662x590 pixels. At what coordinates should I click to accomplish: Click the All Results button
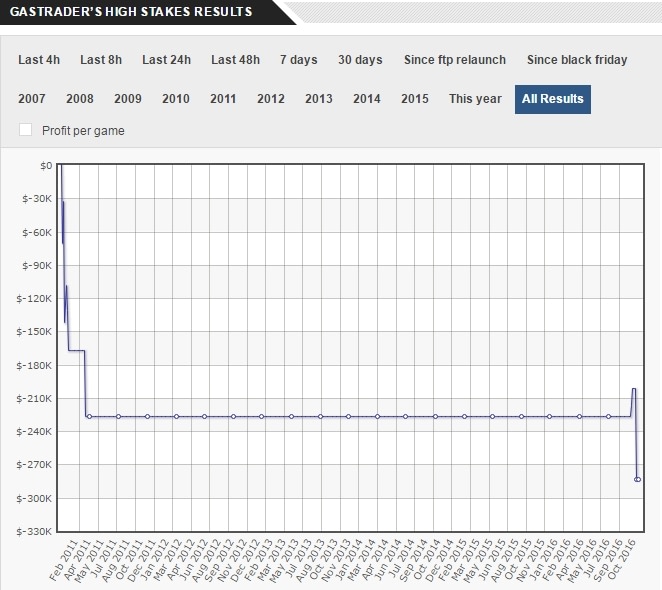[553, 99]
